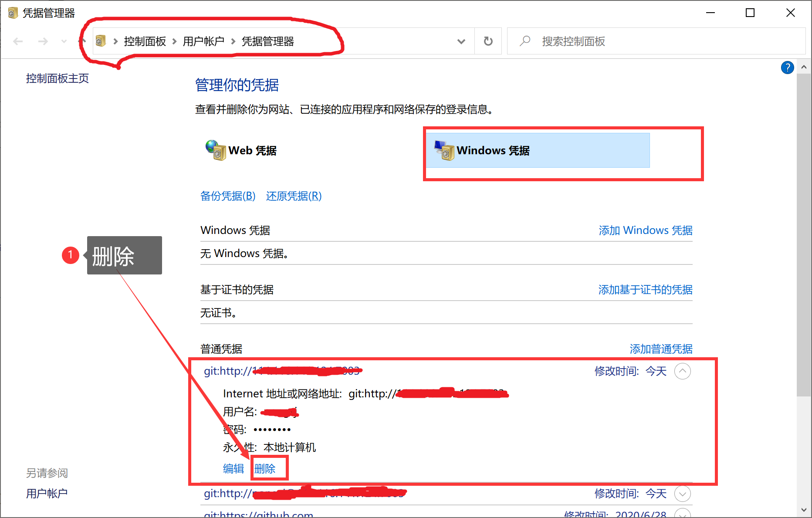Screen dimensions: 812x518
Task: Click the Forward navigation arrow
Action: pyautogui.click(x=43, y=41)
